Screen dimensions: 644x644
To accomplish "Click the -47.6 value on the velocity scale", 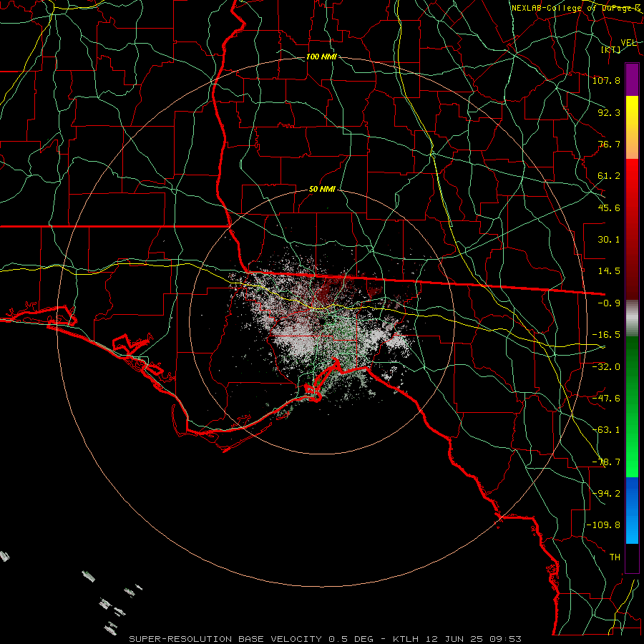I will click(x=607, y=399).
